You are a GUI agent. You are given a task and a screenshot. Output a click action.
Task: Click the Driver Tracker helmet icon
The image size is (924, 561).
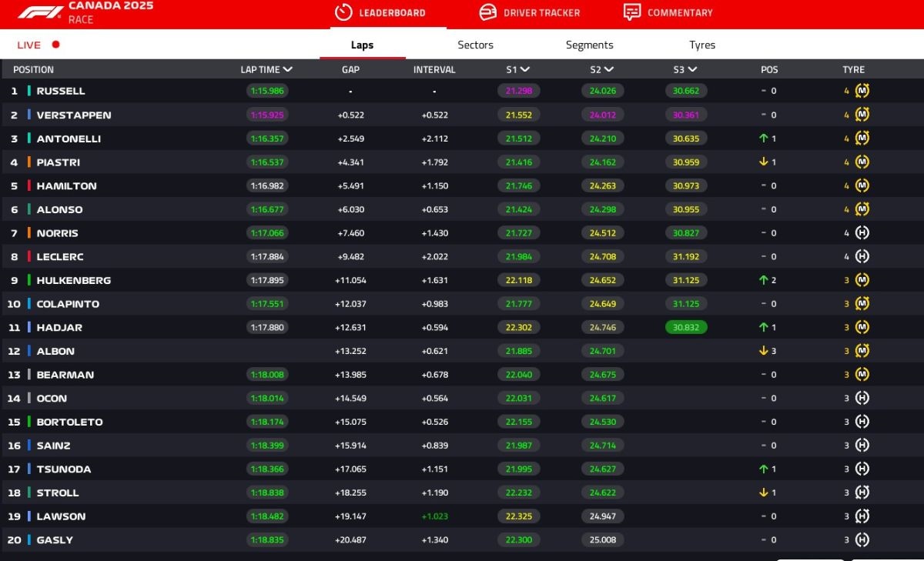487,12
